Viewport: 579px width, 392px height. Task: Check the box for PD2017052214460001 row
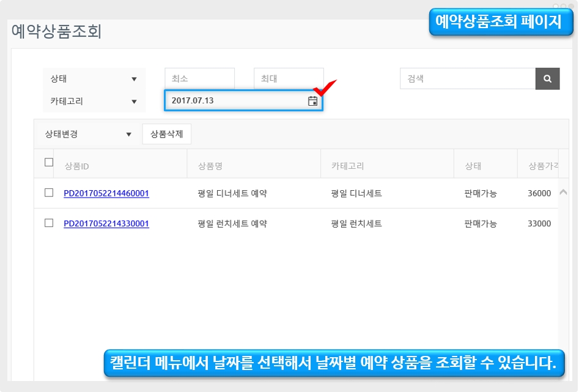point(49,193)
